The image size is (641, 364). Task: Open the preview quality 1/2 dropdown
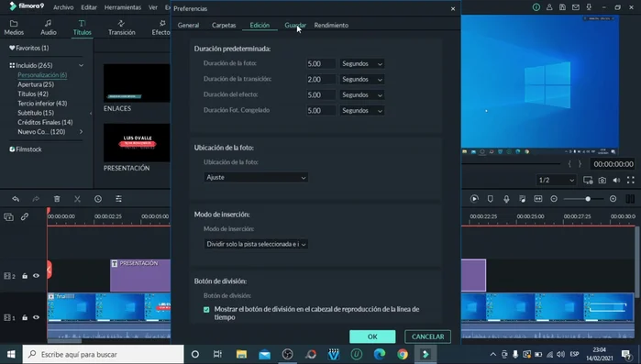pos(556,180)
